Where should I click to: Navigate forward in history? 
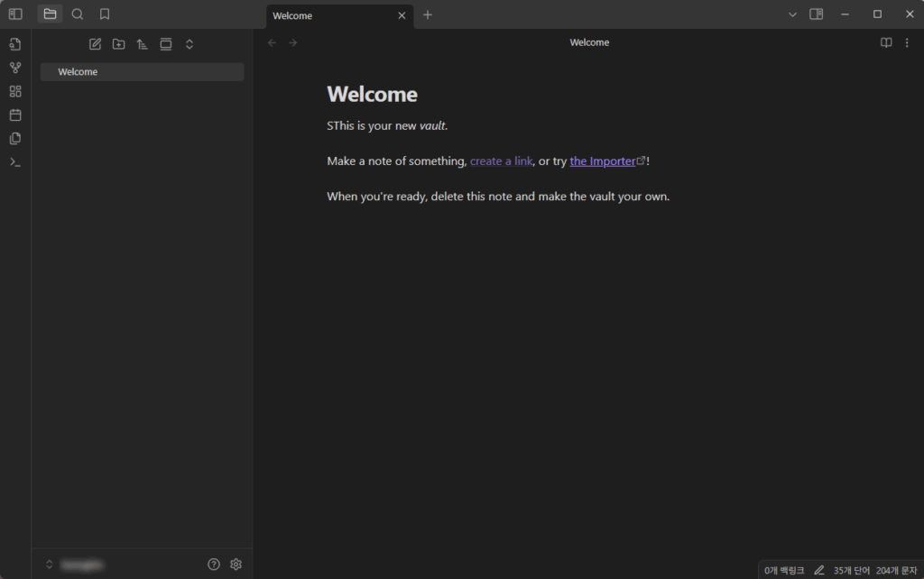tap(293, 43)
